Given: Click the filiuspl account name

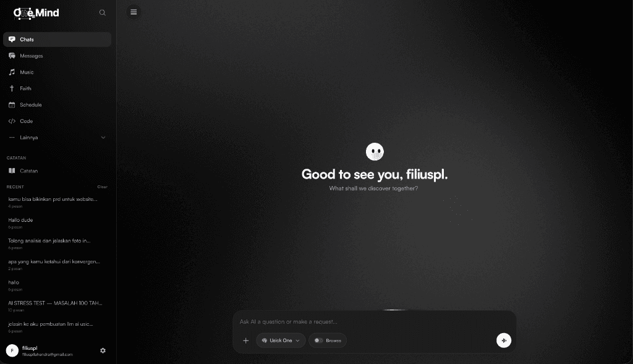Looking at the screenshot, I should tap(30, 348).
